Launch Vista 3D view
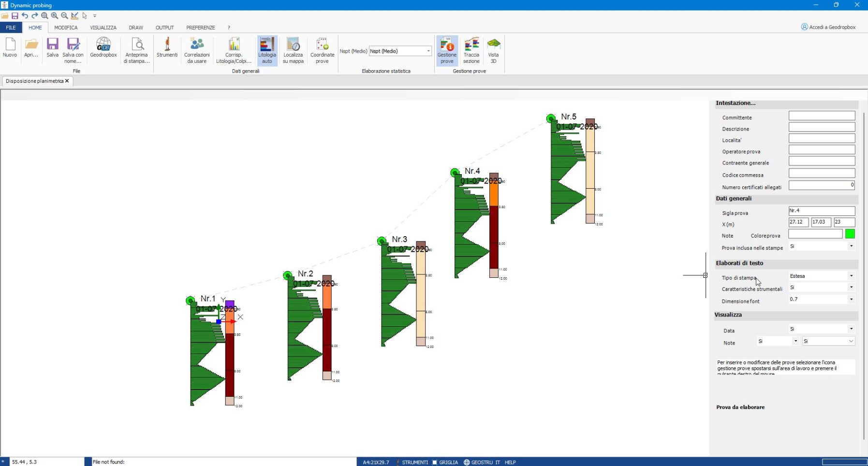Screen dimensions: 868x466 click(x=493, y=50)
